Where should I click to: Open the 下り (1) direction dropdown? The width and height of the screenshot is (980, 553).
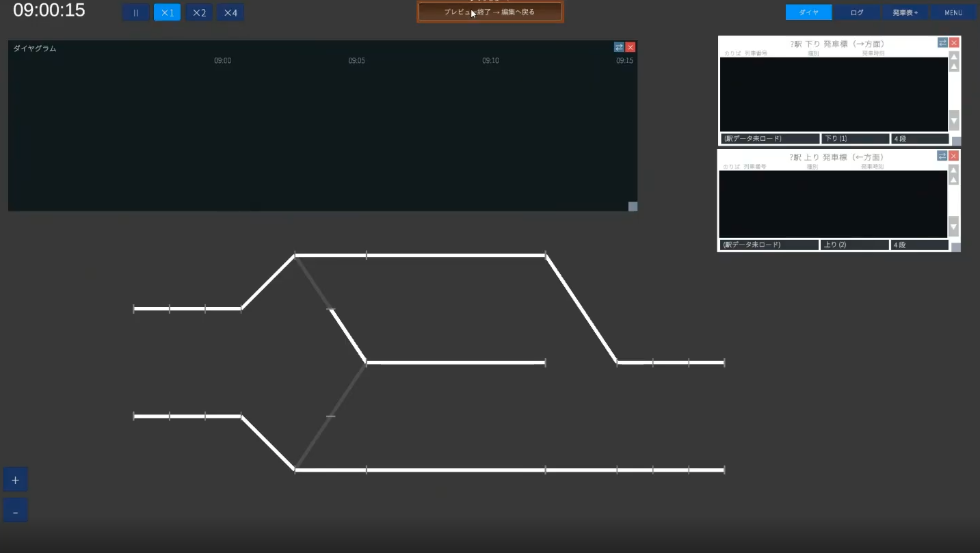point(855,139)
